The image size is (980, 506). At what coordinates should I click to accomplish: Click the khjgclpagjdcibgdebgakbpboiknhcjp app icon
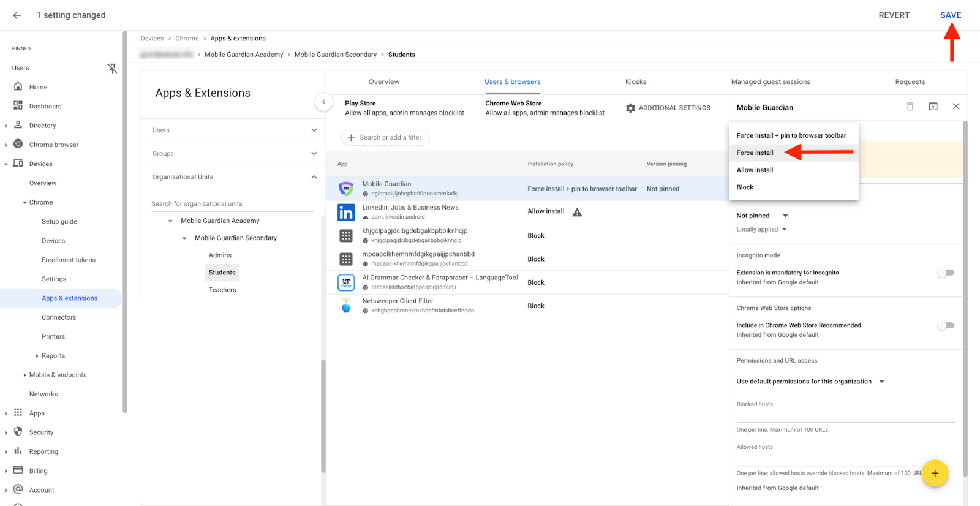coord(346,236)
